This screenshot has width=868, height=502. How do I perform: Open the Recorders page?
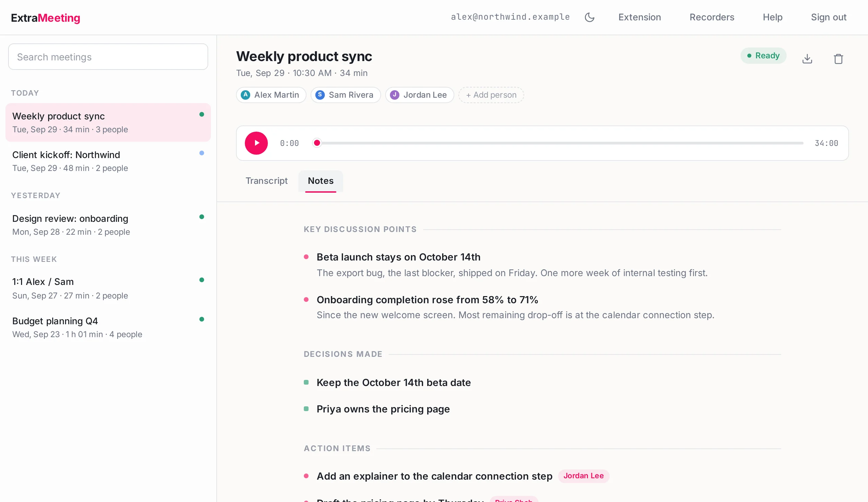click(712, 17)
